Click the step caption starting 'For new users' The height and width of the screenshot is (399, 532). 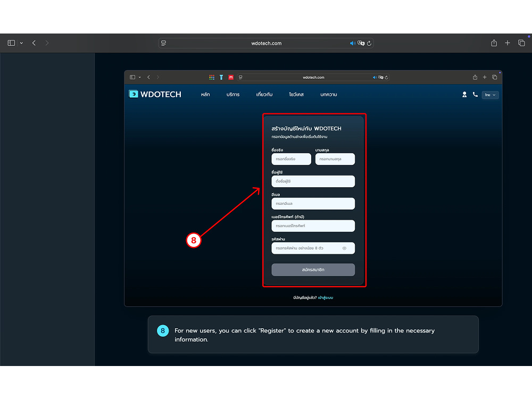pos(304,335)
